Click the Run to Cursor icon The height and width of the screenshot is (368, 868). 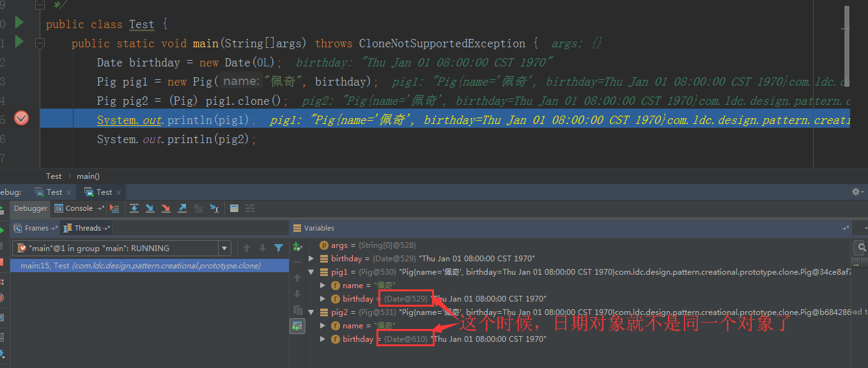pos(214,208)
